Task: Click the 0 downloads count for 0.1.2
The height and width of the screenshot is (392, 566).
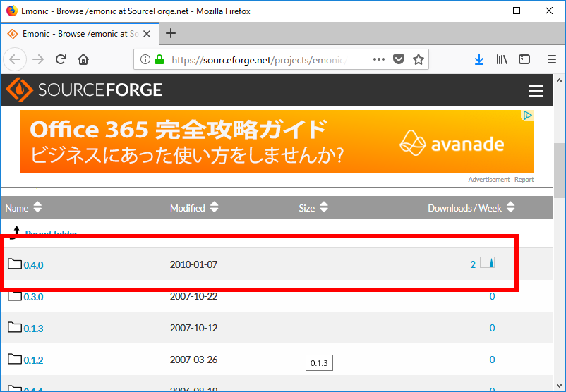Action: tap(492, 360)
